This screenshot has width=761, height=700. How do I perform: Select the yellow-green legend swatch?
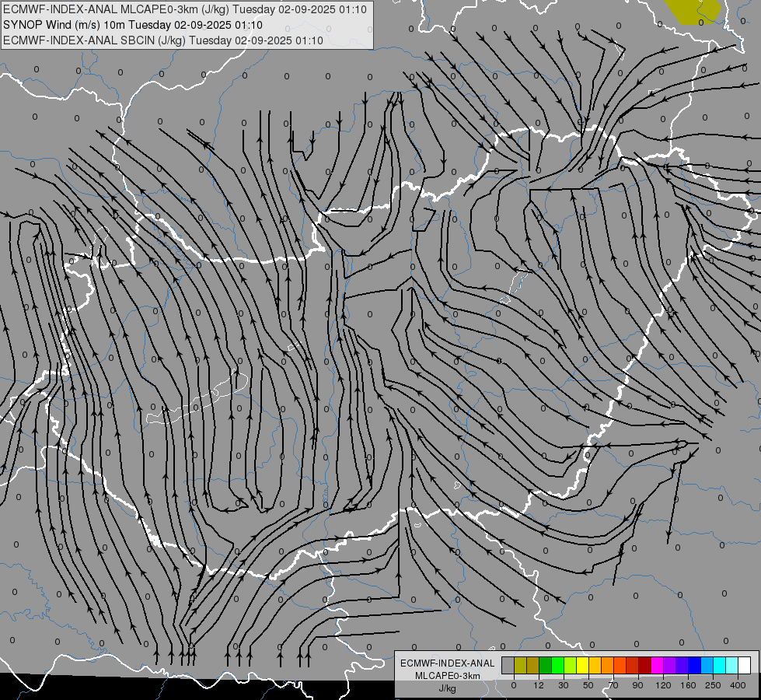[570, 665]
